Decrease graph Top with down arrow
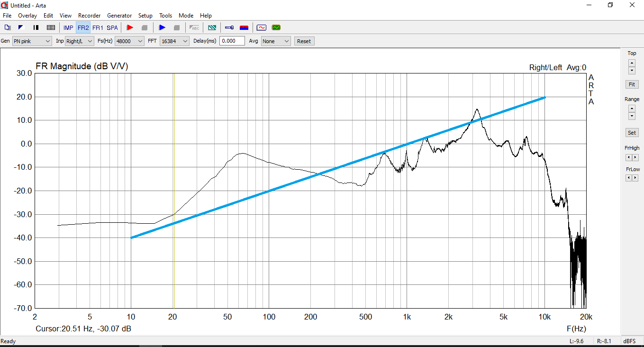This screenshot has width=644, height=347. click(632, 70)
